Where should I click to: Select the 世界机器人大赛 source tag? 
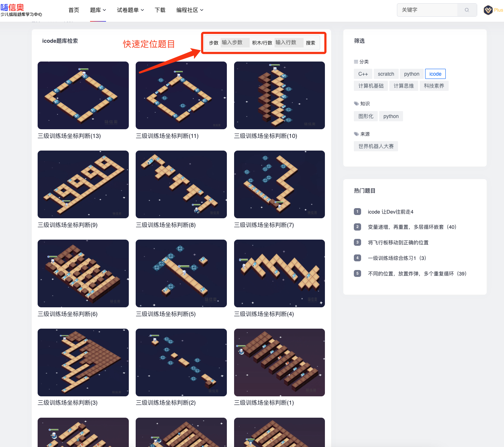point(376,146)
